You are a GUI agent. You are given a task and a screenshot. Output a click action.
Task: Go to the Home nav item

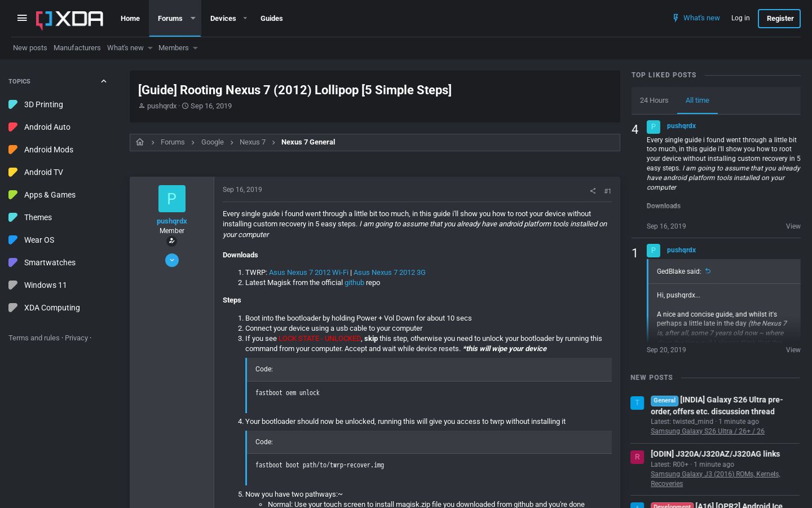coord(130,18)
